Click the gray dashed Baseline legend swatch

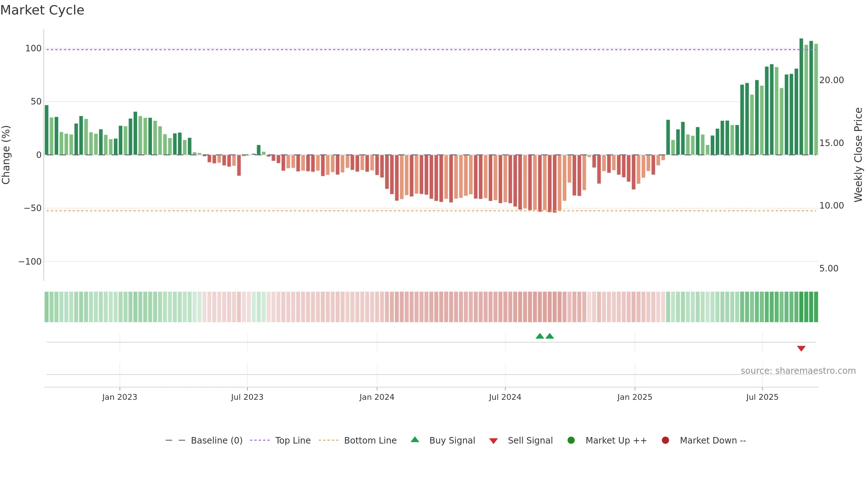click(x=175, y=440)
